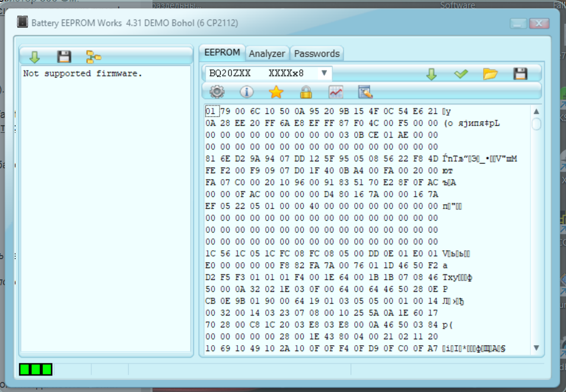Open settings with the gear icon
Screen dimensions: 566x392
217,92
